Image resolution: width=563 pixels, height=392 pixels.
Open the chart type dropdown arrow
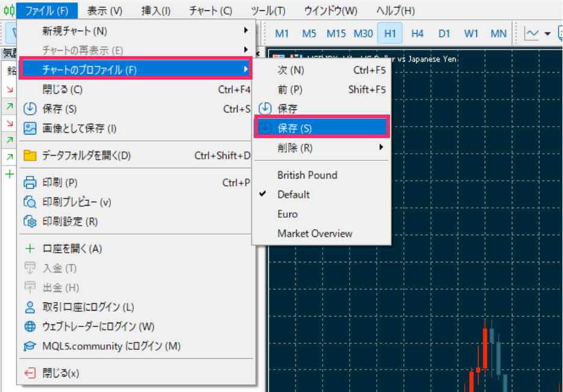(547, 34)
